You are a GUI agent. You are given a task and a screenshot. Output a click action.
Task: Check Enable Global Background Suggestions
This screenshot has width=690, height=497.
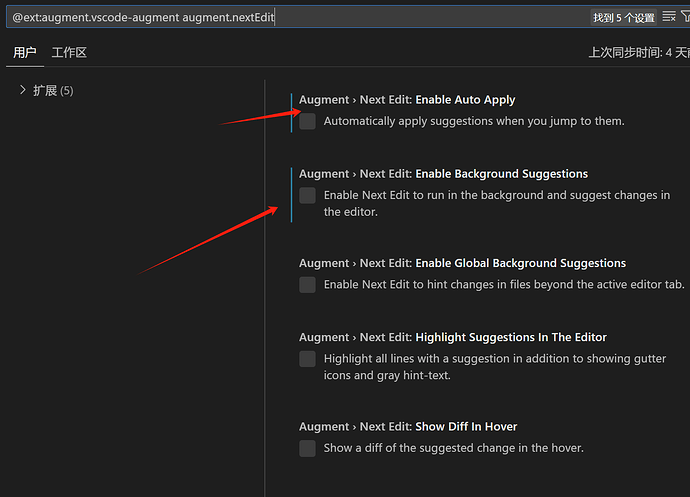(x=307, y=285)
